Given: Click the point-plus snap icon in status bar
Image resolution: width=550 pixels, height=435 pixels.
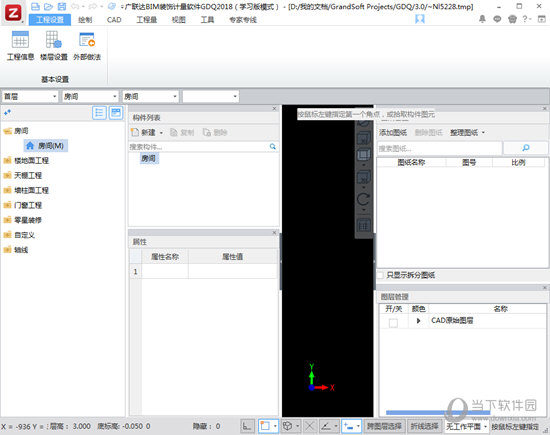Looking at the screenshot, I should point(349,426).
